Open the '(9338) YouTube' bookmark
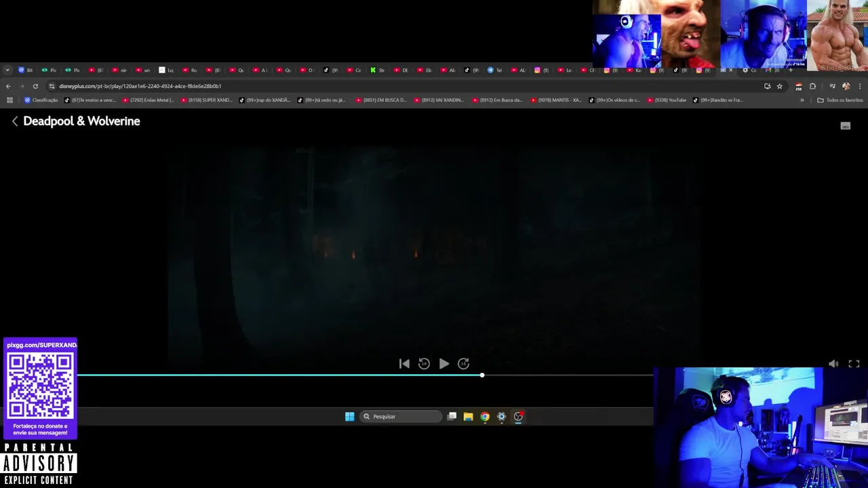The image size is (868, 488). pos(668,100)
